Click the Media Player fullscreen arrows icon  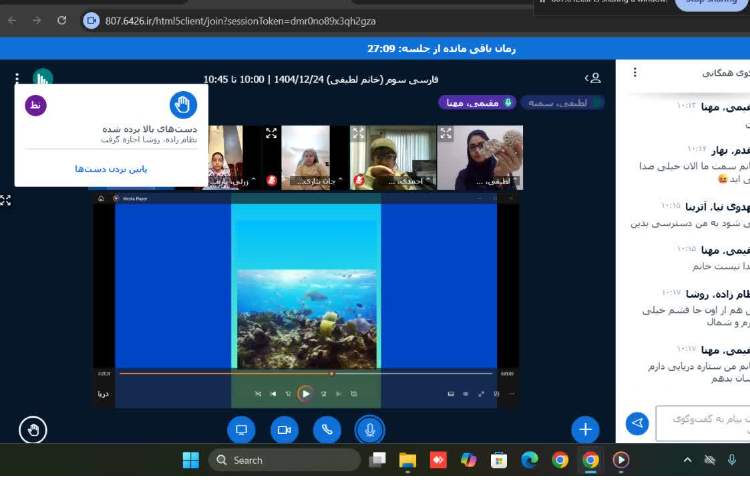(481, 394)
